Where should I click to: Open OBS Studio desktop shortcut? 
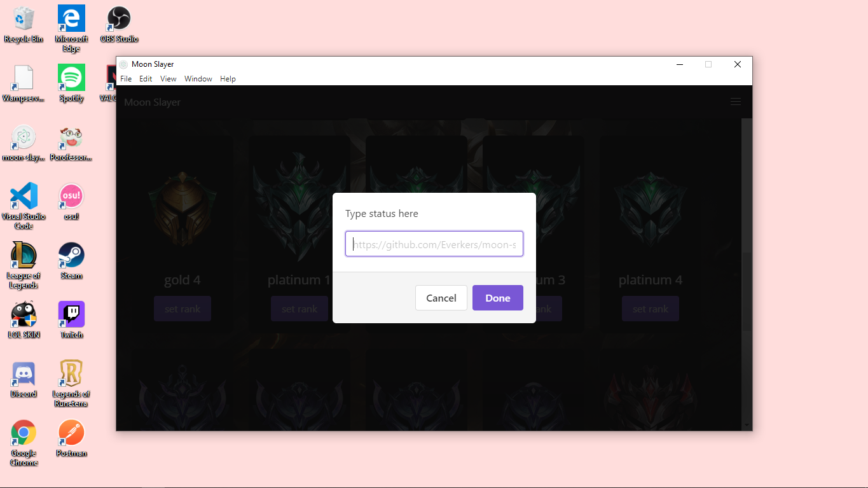coord(119,24)
